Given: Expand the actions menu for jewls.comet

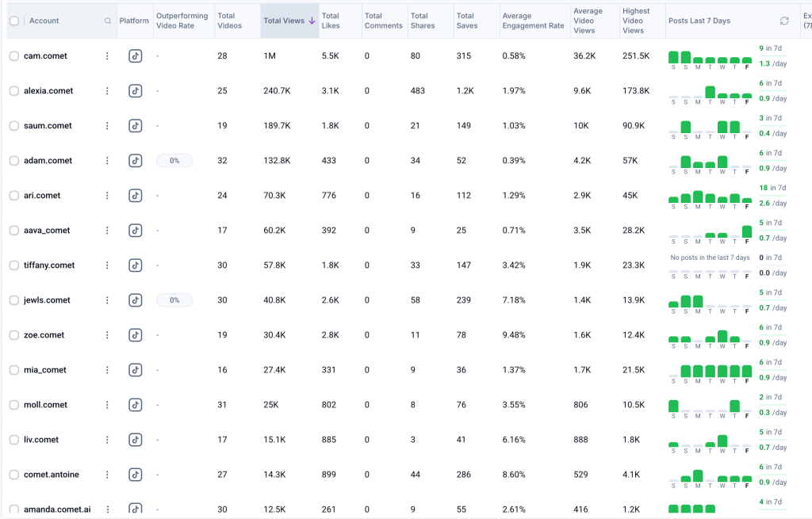Looking at the screenshot, I should coord(107,300).
